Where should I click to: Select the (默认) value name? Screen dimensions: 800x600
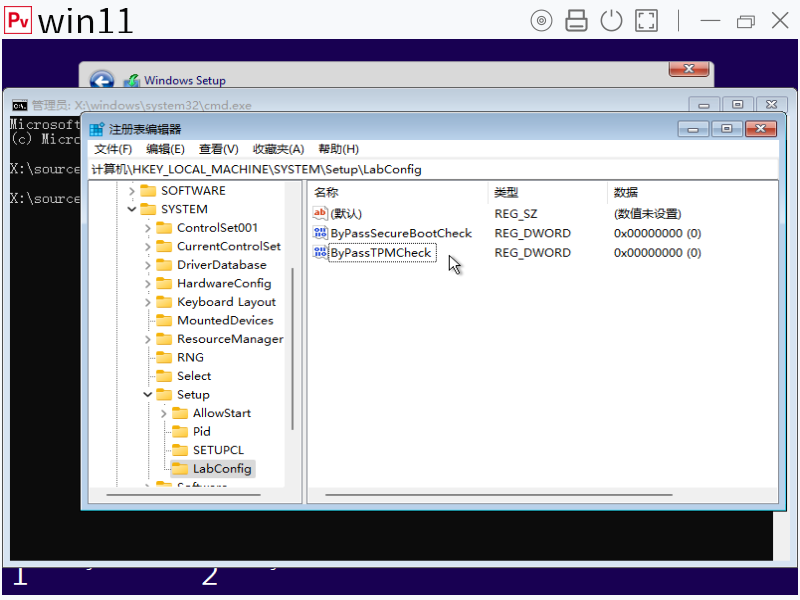(x=346, y=214)
